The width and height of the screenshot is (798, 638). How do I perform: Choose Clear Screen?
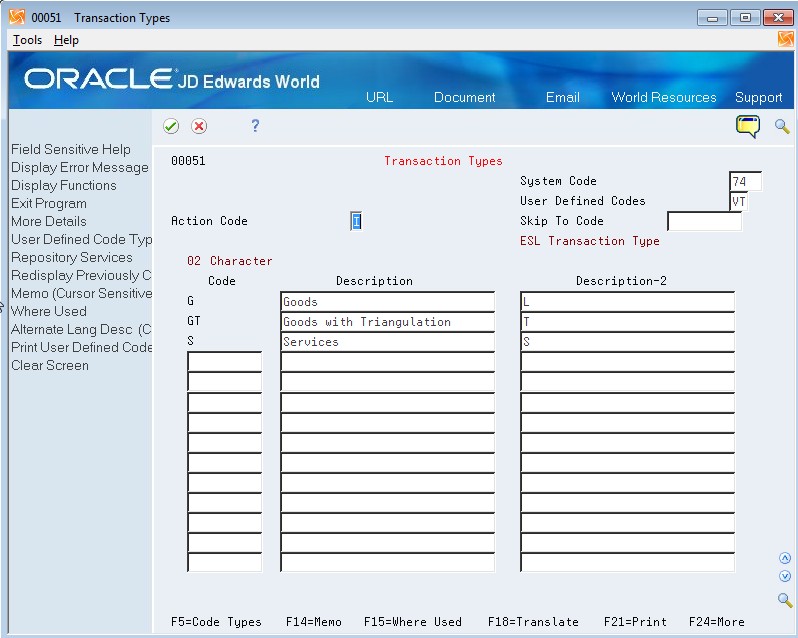coord(50,365)
